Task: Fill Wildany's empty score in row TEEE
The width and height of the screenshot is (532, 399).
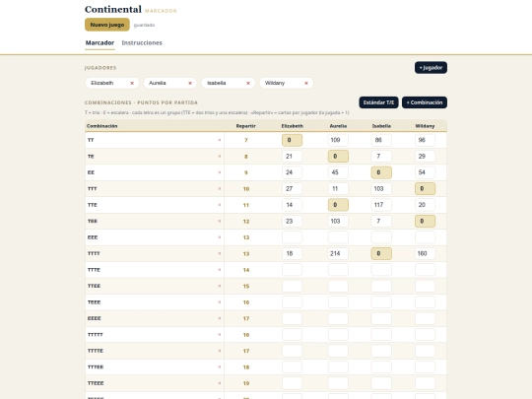Action: pos(425,302)
